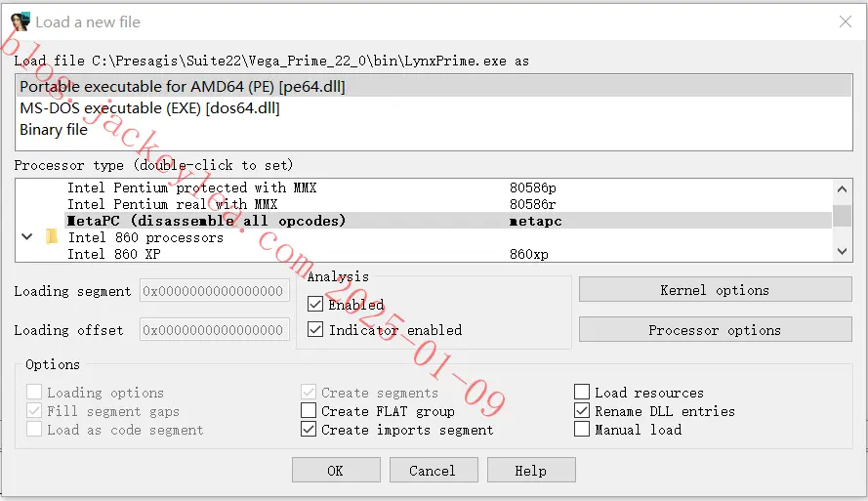Enable the Manual load checkbox

tap(582, 429)
